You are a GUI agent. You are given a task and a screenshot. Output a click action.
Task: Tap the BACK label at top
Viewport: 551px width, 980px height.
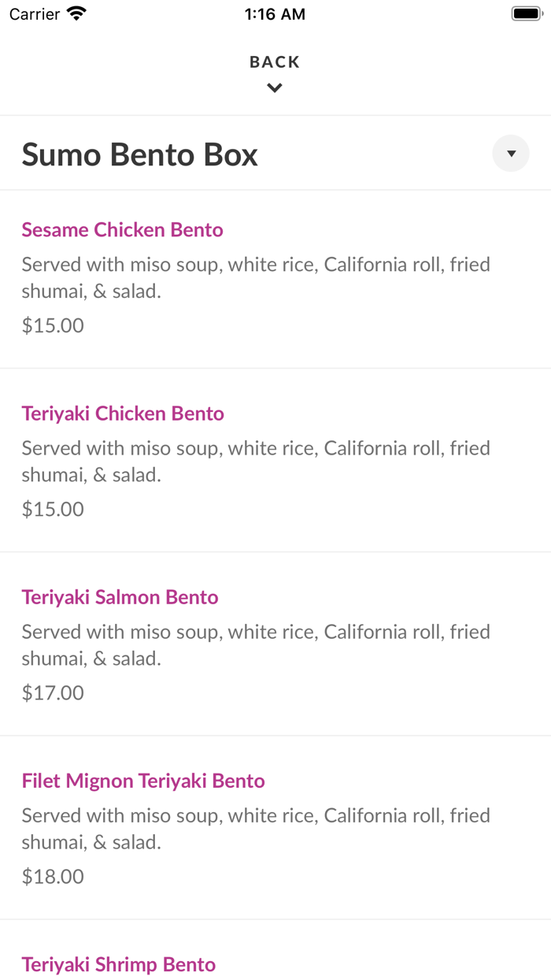pos(275,62)
